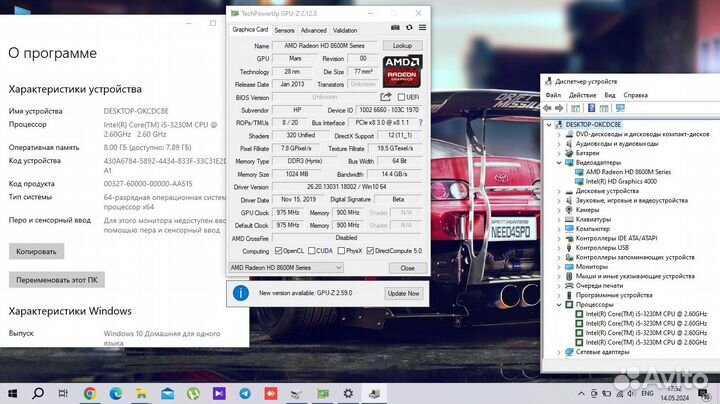Screen dimensions: 720x404
Task: Click the properties pane icon in Device Manager toolbar
Action: pyautogui.click(x=604, y=108)
